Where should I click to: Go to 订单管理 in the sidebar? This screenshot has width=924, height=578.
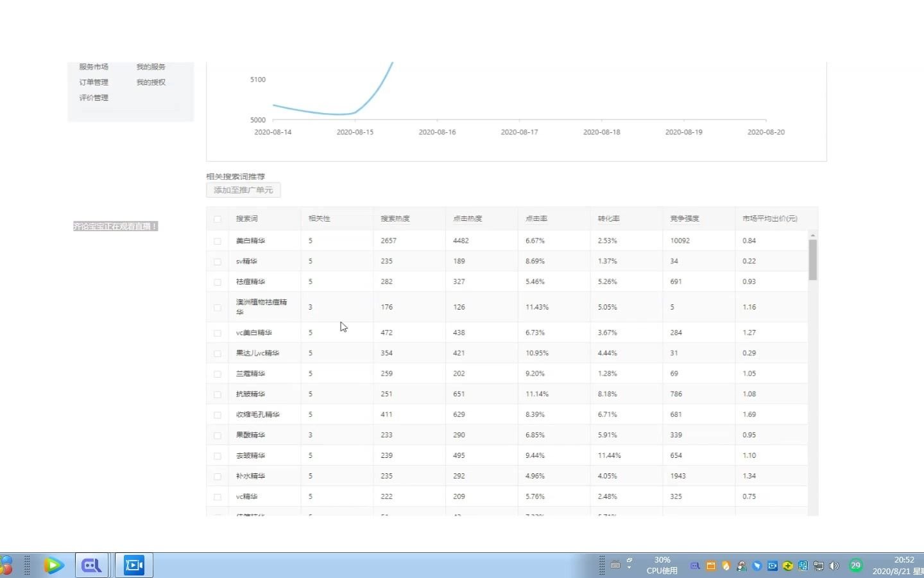tap(94, 82)
